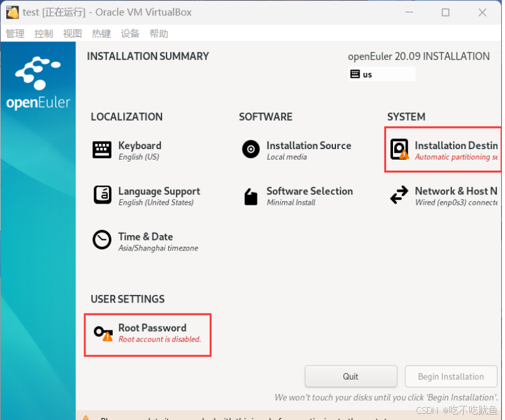This screenshot has width=505, height=420.
Task: Open the 帮助 menu
Action: pyautogui.click(x=159, y=33)
